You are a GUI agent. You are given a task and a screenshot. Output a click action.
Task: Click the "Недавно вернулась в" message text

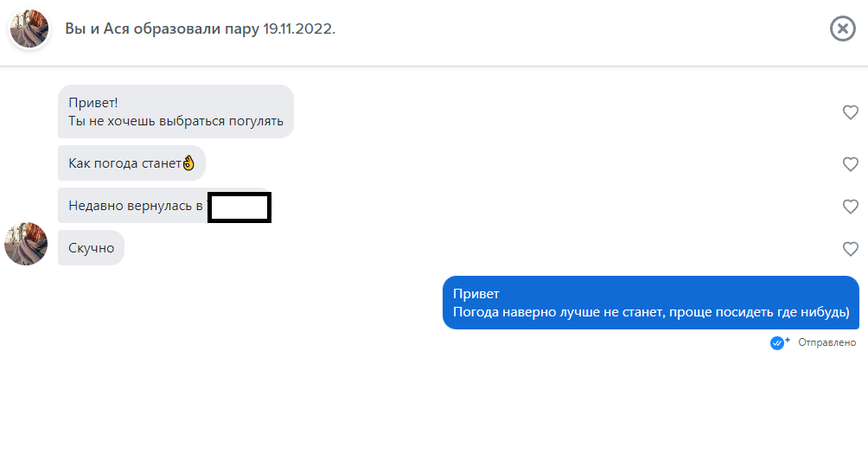(135, 206)
